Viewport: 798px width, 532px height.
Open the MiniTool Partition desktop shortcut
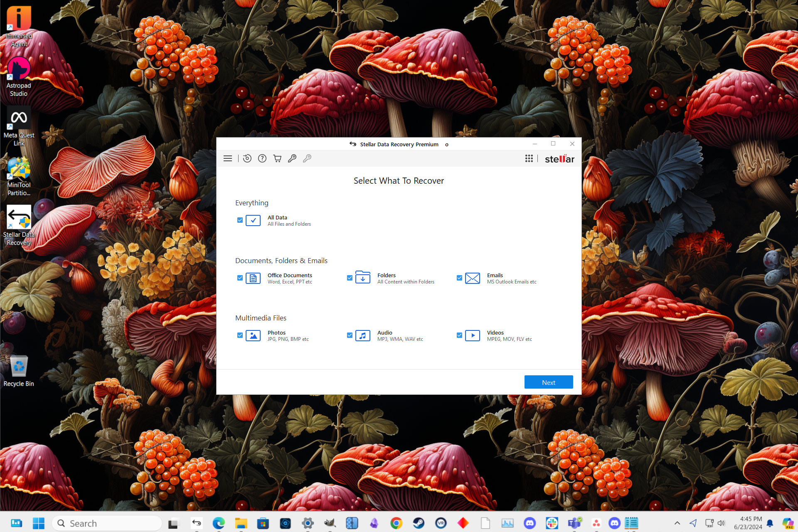tap(19, 176)
